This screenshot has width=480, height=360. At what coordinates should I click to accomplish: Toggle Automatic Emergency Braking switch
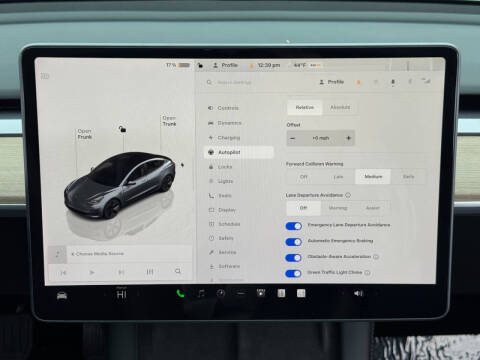click(294, 242)
